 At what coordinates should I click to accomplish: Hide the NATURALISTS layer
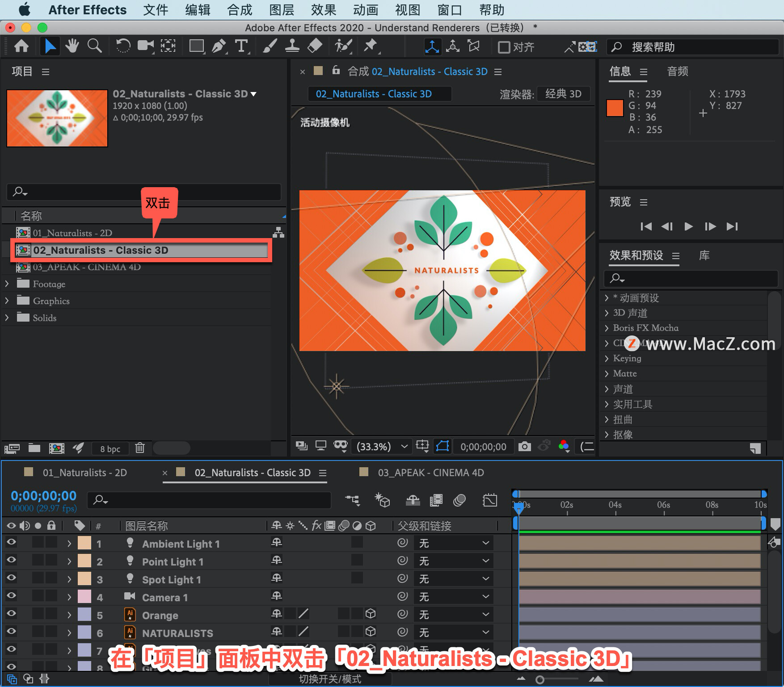11,632
